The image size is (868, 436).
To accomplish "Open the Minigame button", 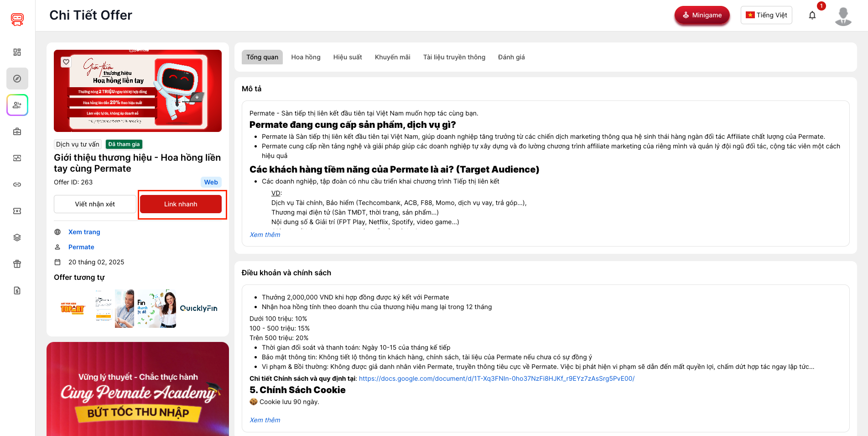I will point(702,15).
